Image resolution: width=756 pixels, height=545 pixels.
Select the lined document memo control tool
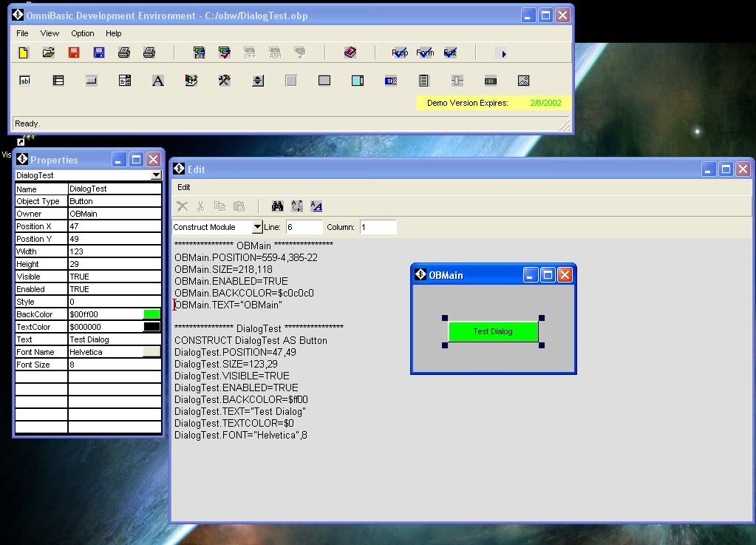tap(423, 81)
